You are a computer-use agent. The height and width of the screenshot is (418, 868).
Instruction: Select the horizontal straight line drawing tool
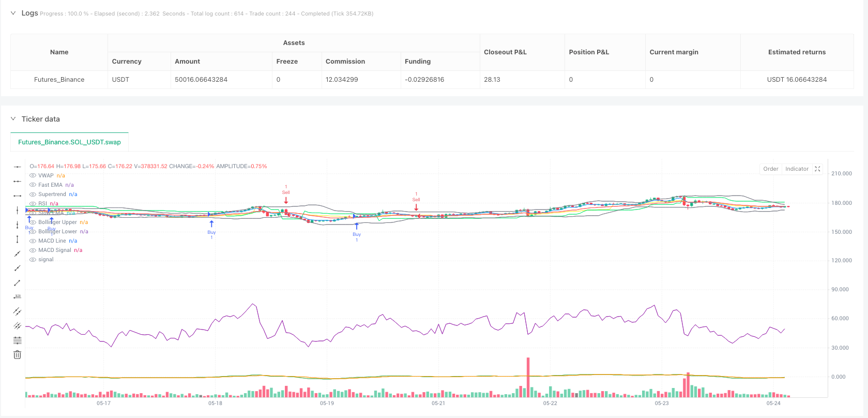17,196
